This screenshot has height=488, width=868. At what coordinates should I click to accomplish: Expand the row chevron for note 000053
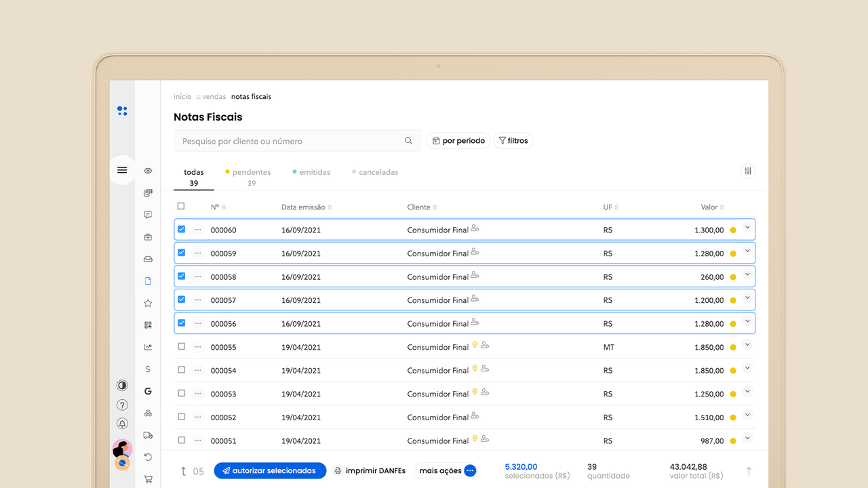click(747, 392)
